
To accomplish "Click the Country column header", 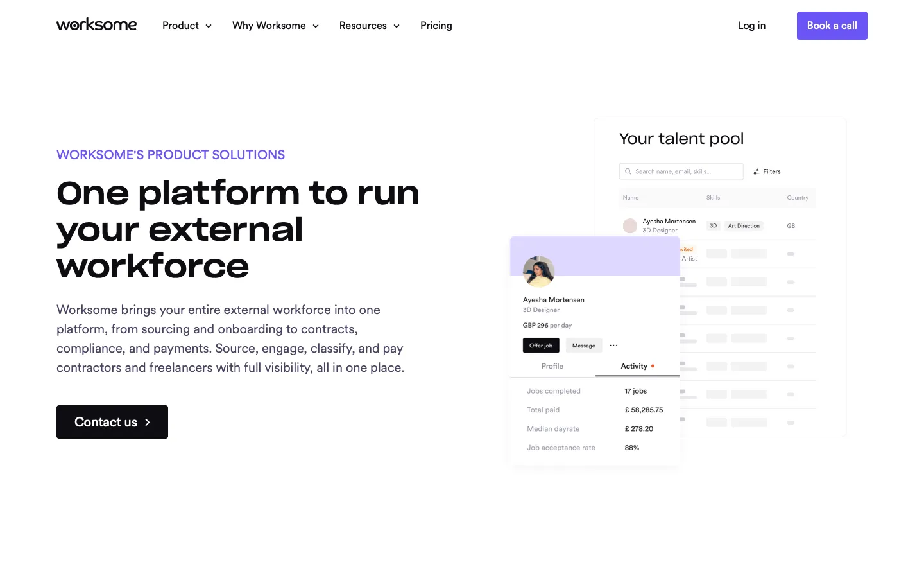I will click(798, 198).
